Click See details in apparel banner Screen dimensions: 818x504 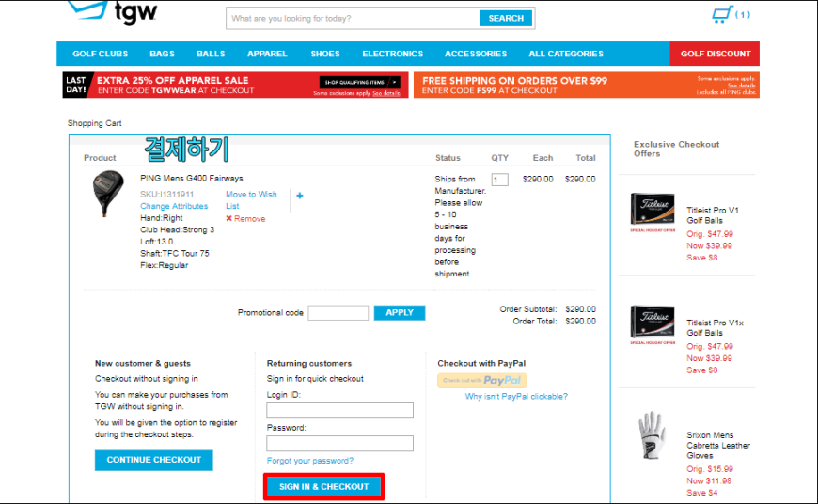point(386,93)
